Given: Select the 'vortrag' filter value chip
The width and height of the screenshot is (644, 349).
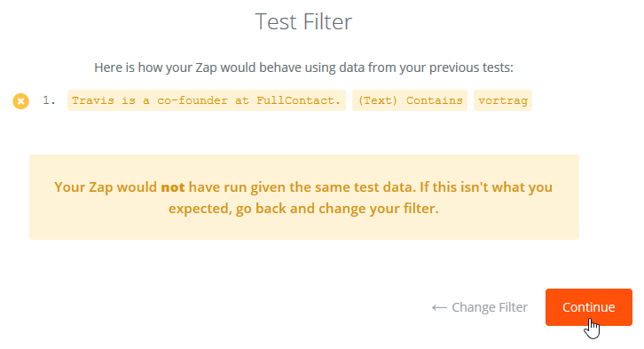Looking at the screenshot, I should (503, 100).
